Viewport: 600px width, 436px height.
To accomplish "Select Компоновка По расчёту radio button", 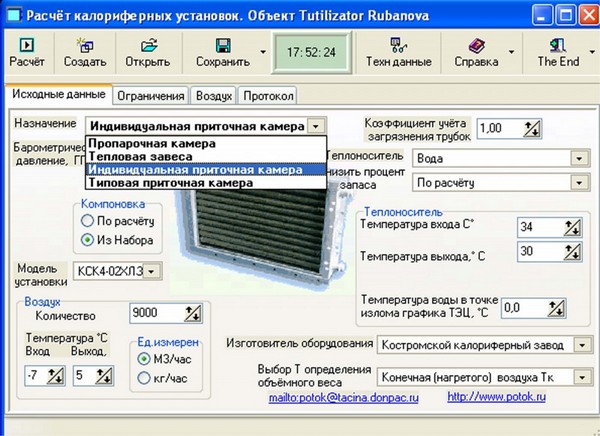I will (x=88, y=221).
